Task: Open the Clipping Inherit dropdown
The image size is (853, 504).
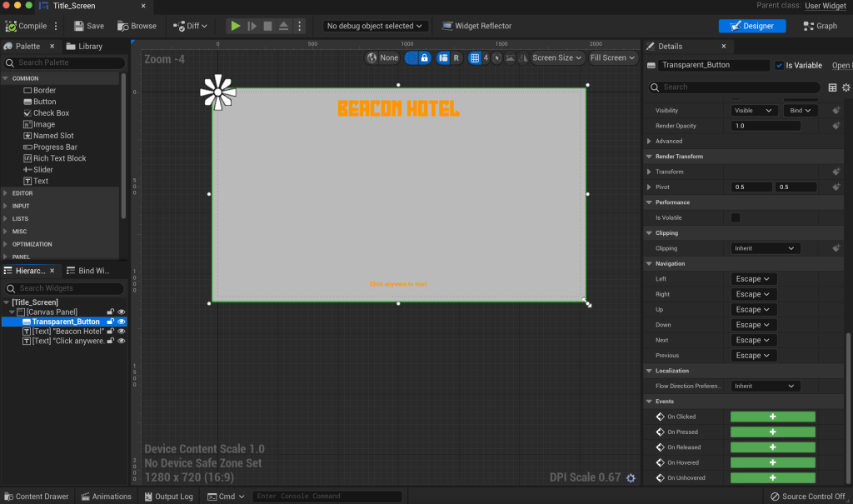Action: (766, 248)
